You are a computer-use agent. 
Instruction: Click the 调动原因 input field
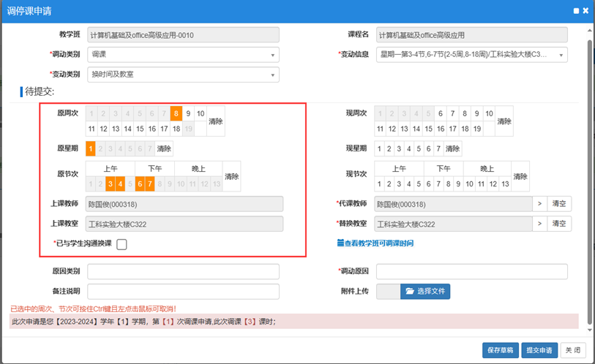point(472,272)
